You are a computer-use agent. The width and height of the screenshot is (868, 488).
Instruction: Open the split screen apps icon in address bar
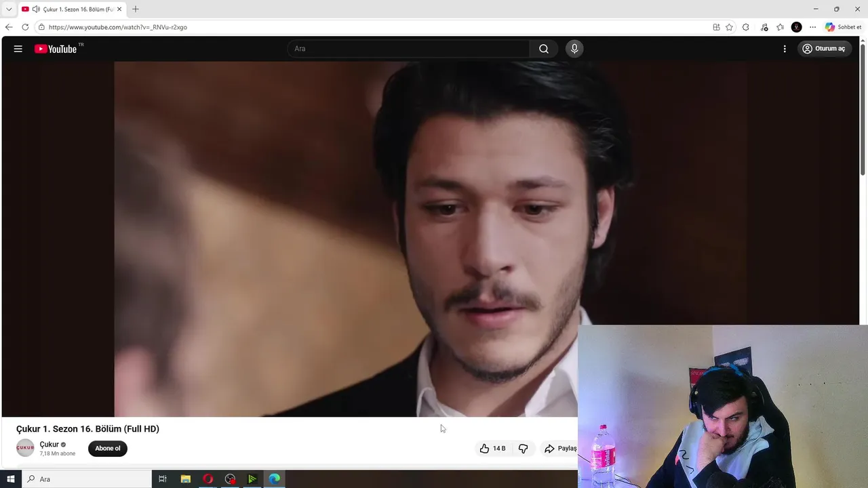(x=716, y=27)
